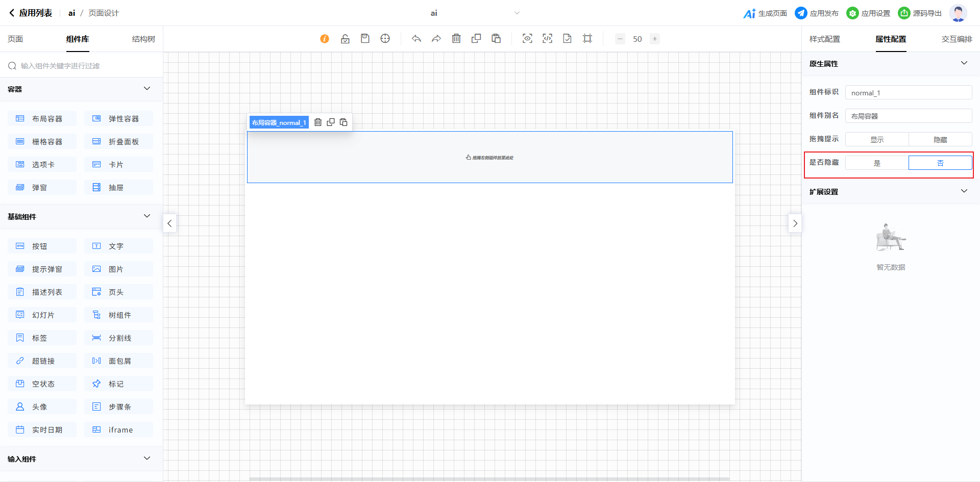This screenshot has width=980, height=482.
Task: Open the code view icon
Action: point(547,39)
